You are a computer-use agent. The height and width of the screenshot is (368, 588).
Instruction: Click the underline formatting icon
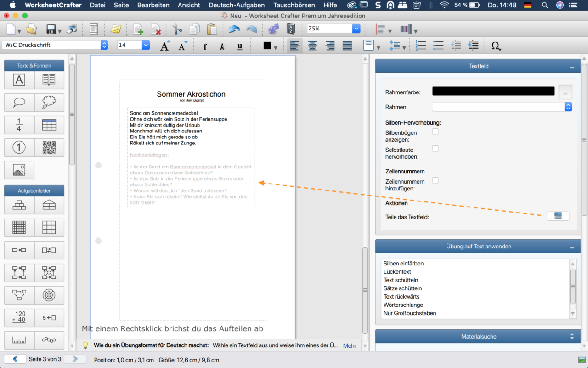(x=240, y=46)
